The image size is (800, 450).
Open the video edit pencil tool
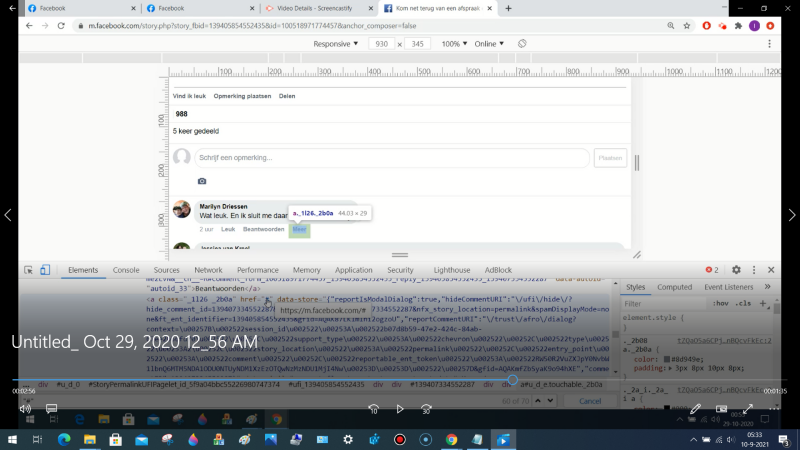click(695, 409)
